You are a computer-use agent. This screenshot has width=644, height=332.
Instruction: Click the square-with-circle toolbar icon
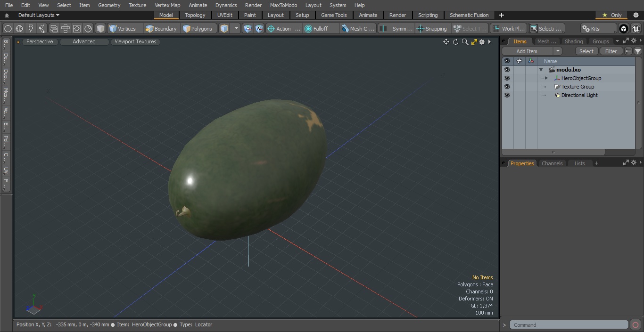(77, 29)
